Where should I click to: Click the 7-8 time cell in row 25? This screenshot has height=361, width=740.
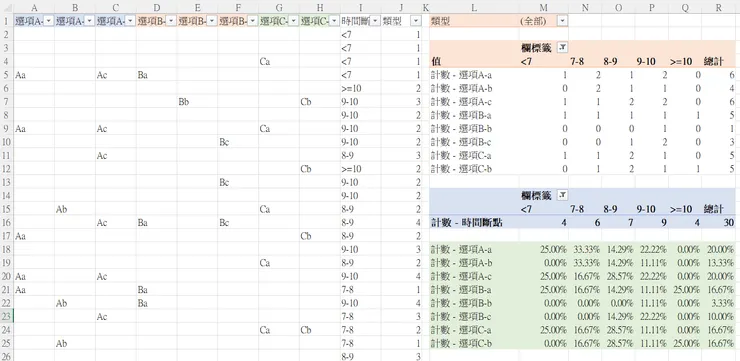(361, 344)
